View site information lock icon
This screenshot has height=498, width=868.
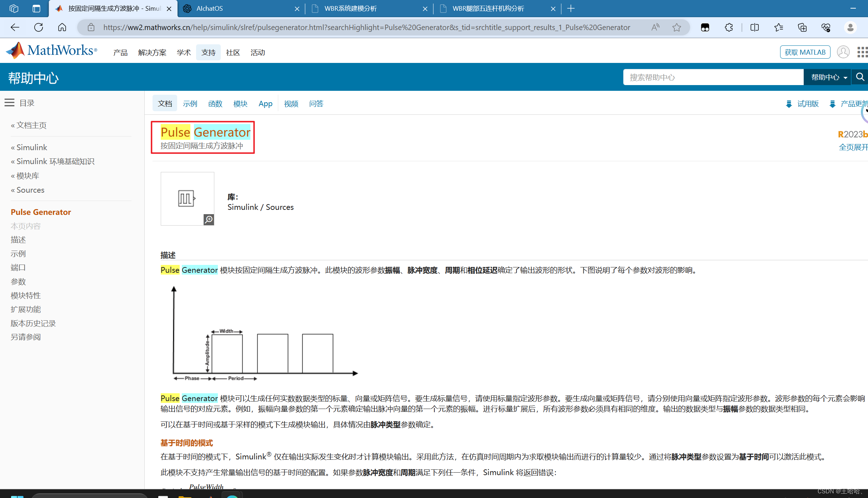pyautogui.click(x=91, y=28)
